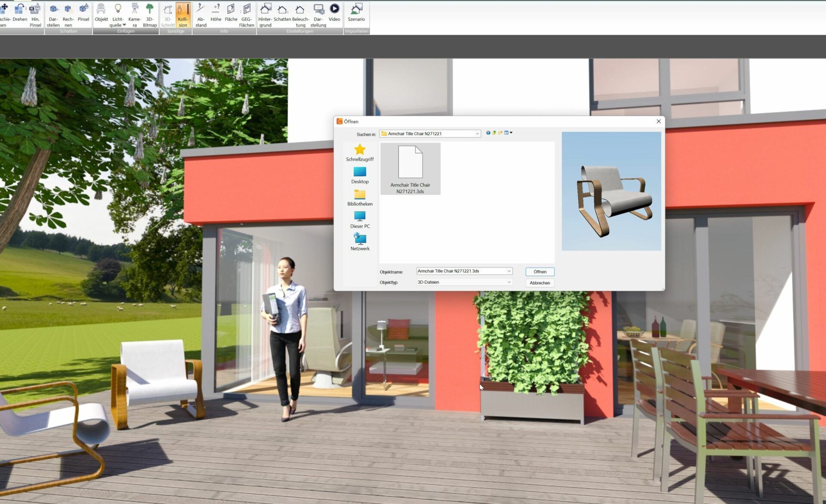Expand the Objekttyp 3D-Dateien dropdown

point(509,283)
